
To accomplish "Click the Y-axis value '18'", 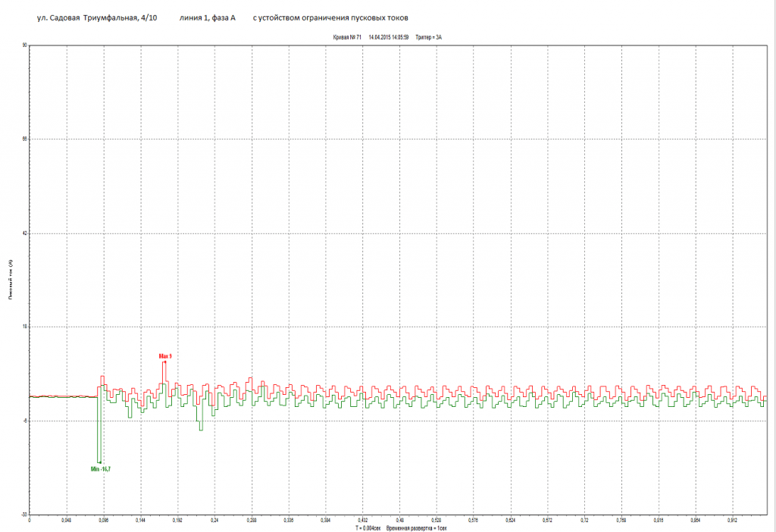I will tap(25, 327).
